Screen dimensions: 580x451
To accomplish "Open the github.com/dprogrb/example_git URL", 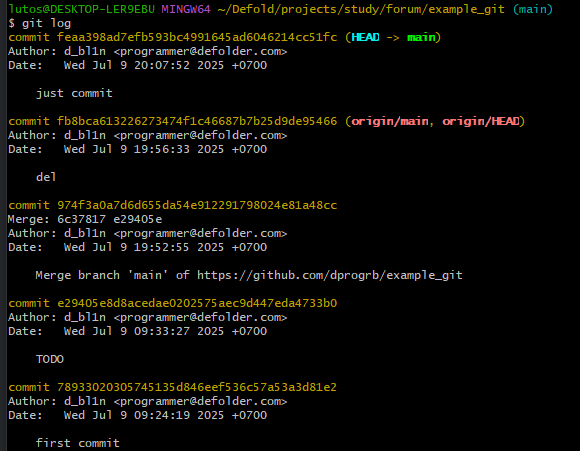I will pyautogui.click(x=330, y=275).
